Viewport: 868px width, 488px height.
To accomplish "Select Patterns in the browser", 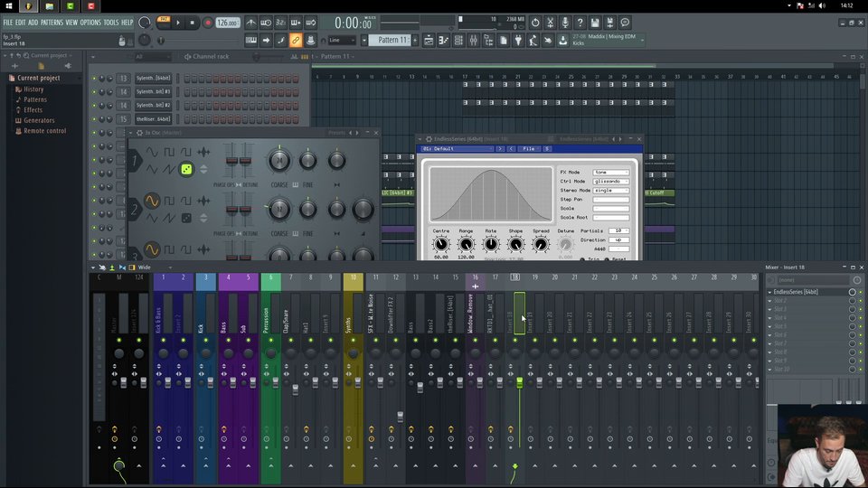I will [x=35, y=99].
